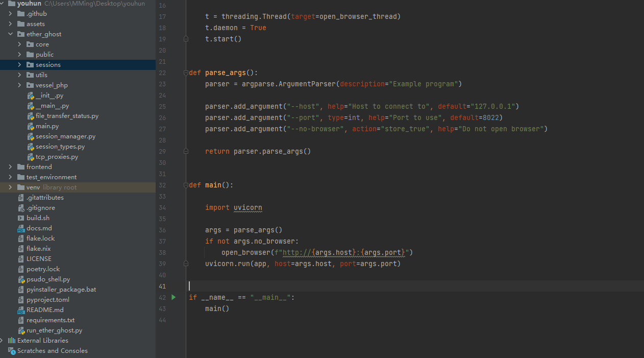Click line number 42 in the gutter
644x358 pixels.
click(x=162, y=297)
